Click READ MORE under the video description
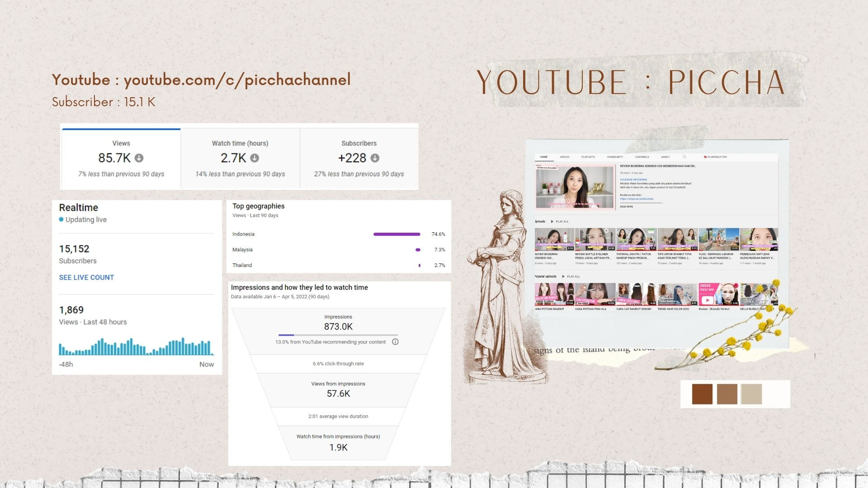Image resolution: width=868 pixels, height=488 pixels. tap(627, 206)
